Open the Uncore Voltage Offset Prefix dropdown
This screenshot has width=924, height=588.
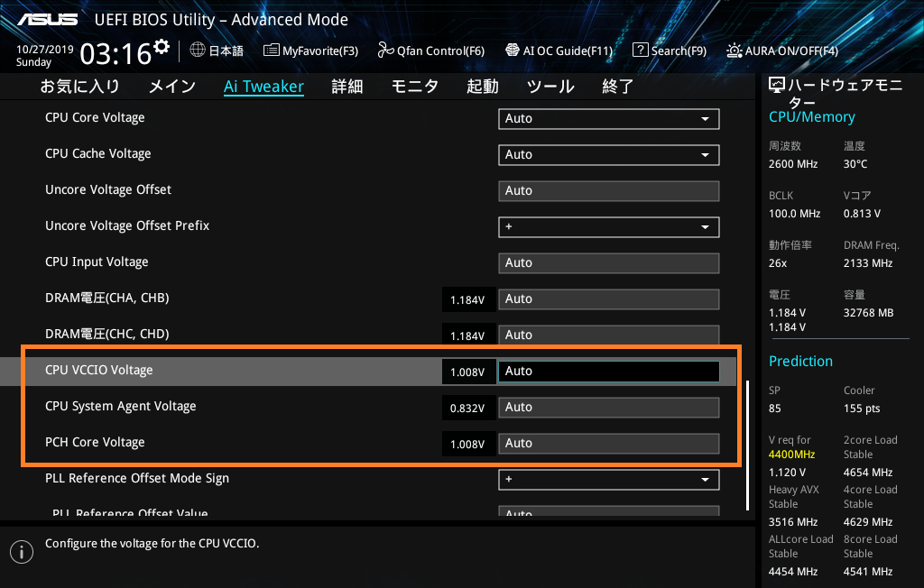pyautogui.click(x=609, y=227)
